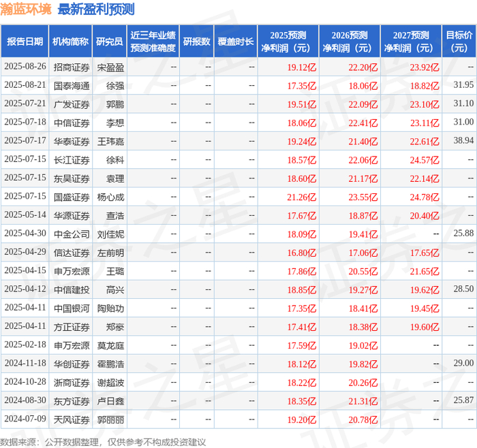Select 中金公司 institution cell
This screenshot has width=477, height=448.
point(72,234)
